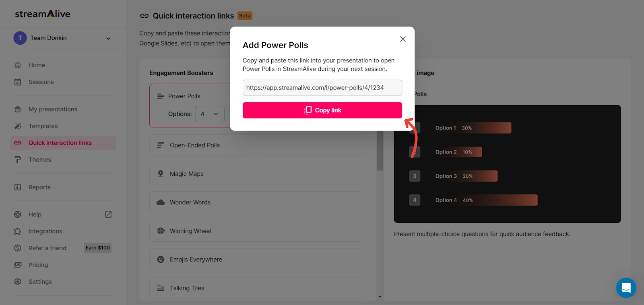
Task: Click the Magic Maps pin icon
Action: click(161, 174)
